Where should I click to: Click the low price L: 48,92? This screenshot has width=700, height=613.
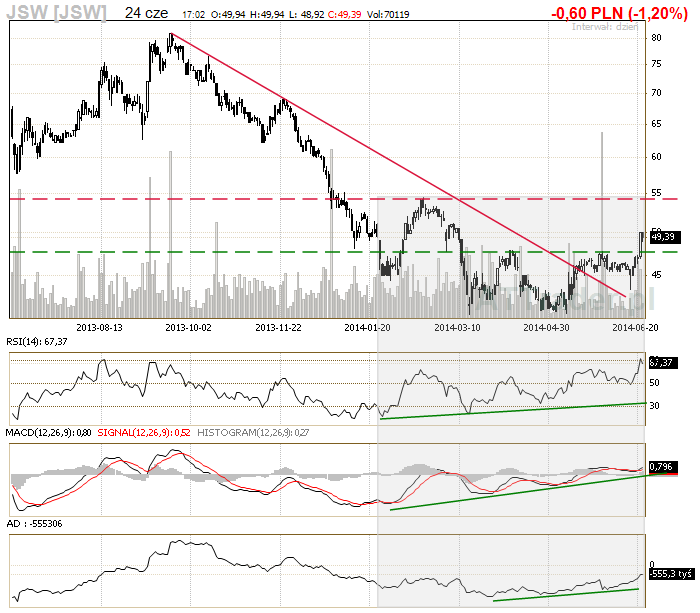(306, 15)
